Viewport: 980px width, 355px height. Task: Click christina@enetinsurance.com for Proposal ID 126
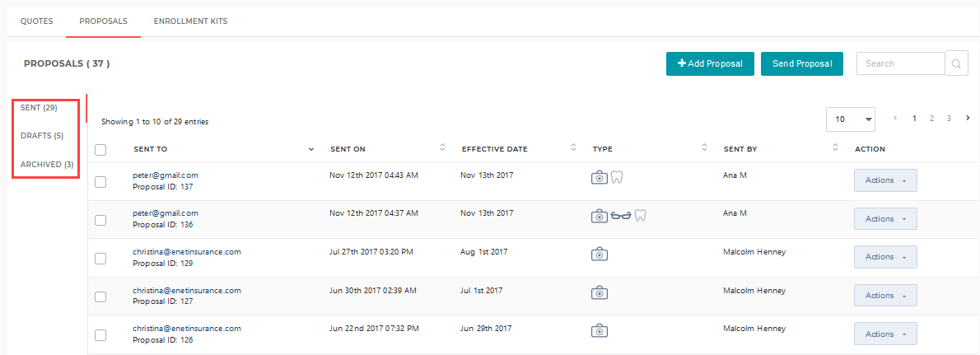tap(187, 329)
